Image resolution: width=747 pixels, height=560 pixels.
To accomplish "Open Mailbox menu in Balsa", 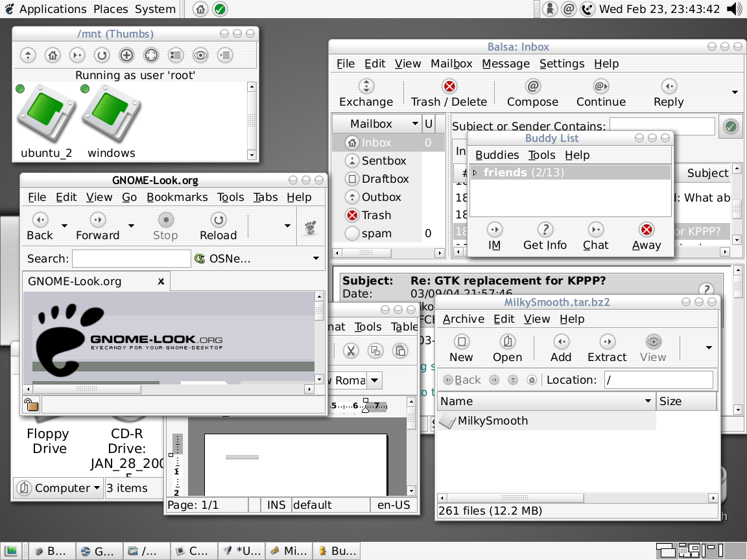I will pos(451,64).
